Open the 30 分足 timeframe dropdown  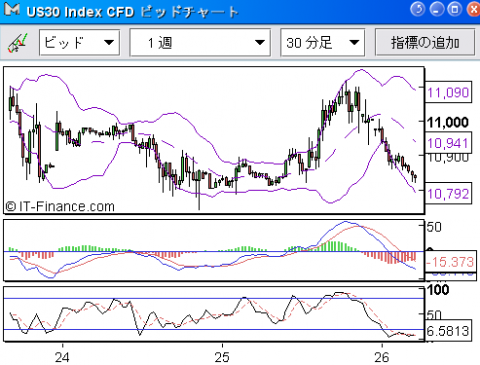click(323, 42)
